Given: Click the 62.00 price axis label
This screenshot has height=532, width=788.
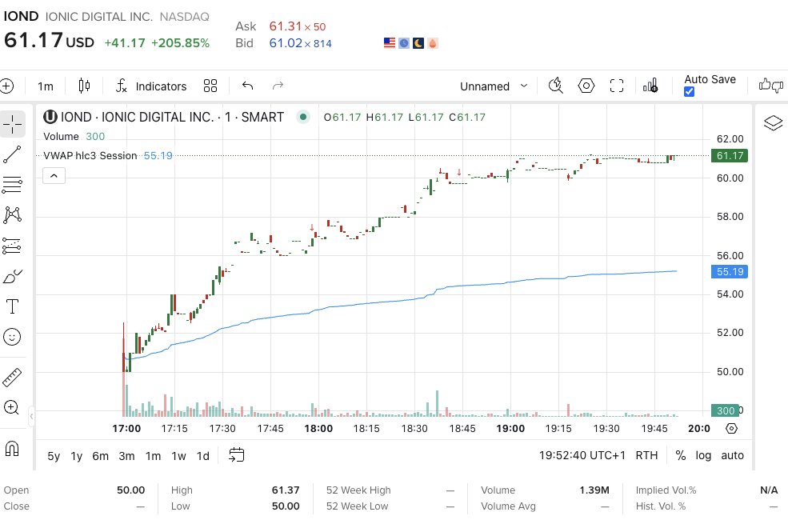Looking at the screenshot, I should pos(730,139).
